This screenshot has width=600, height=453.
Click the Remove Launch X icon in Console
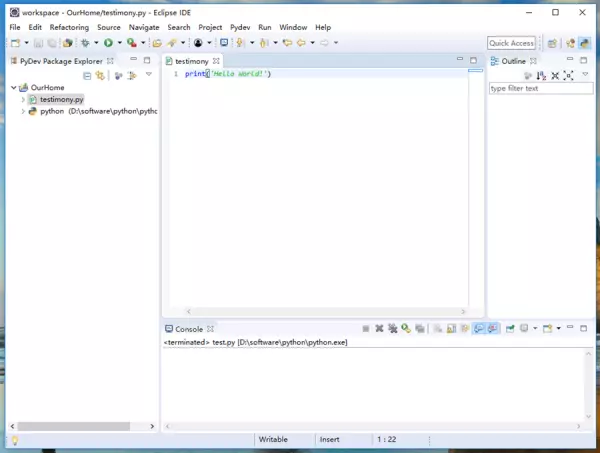tap(379, 328)
